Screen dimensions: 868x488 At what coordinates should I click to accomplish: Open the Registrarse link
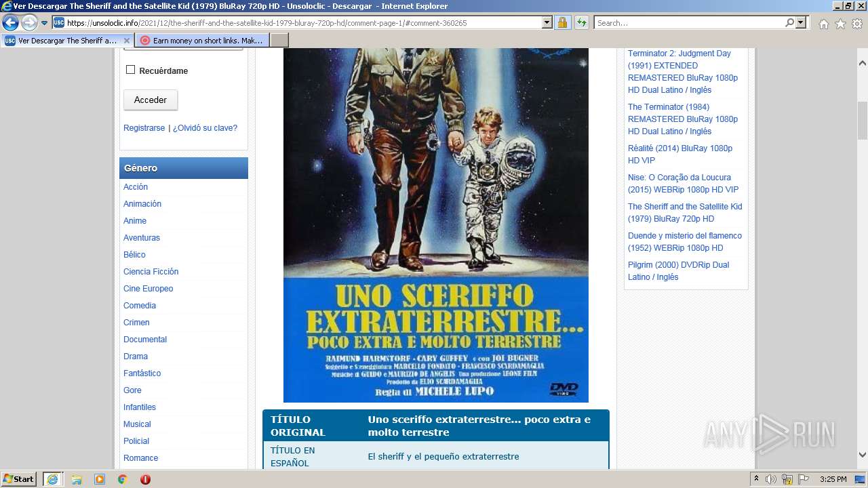(x=144, y=128)
